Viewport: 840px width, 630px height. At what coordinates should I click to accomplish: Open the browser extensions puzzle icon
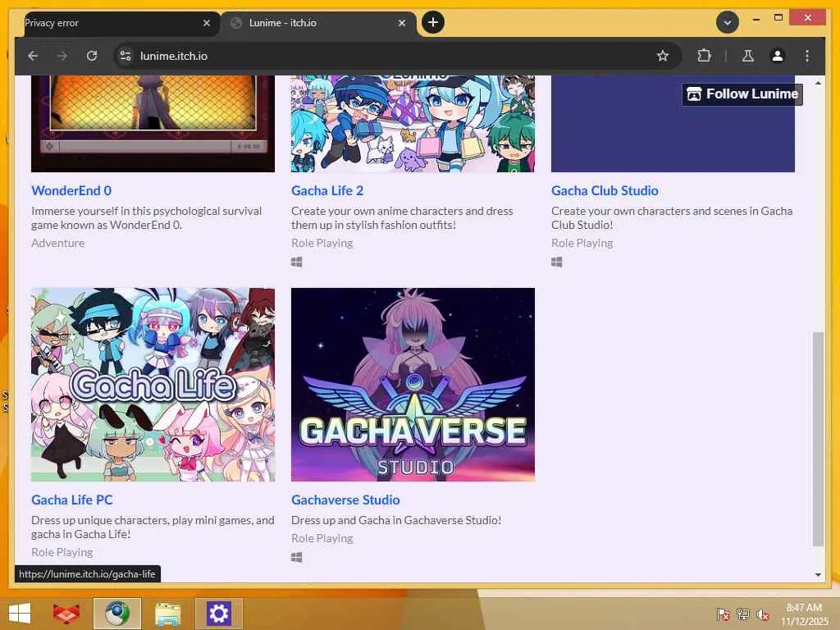pos(704,56)
